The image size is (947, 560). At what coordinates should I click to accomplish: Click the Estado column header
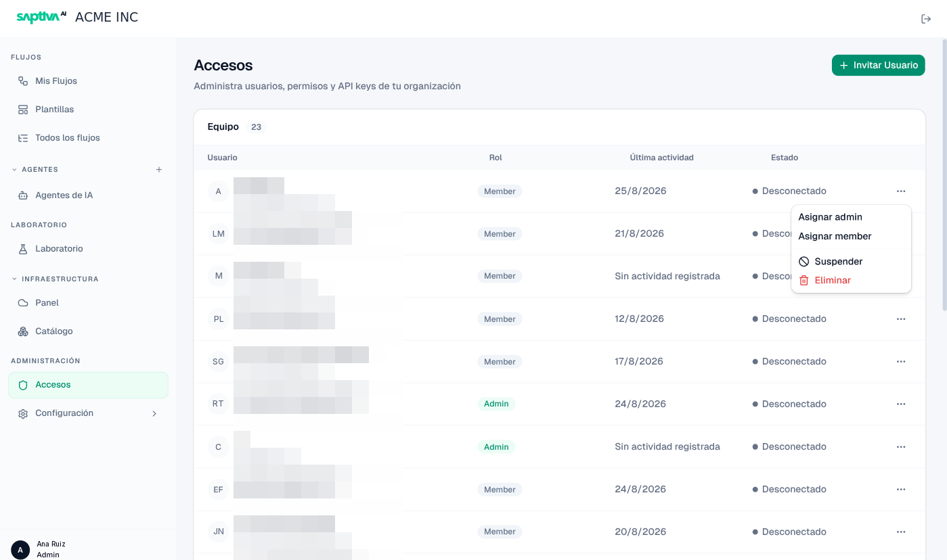pos(785,158)
